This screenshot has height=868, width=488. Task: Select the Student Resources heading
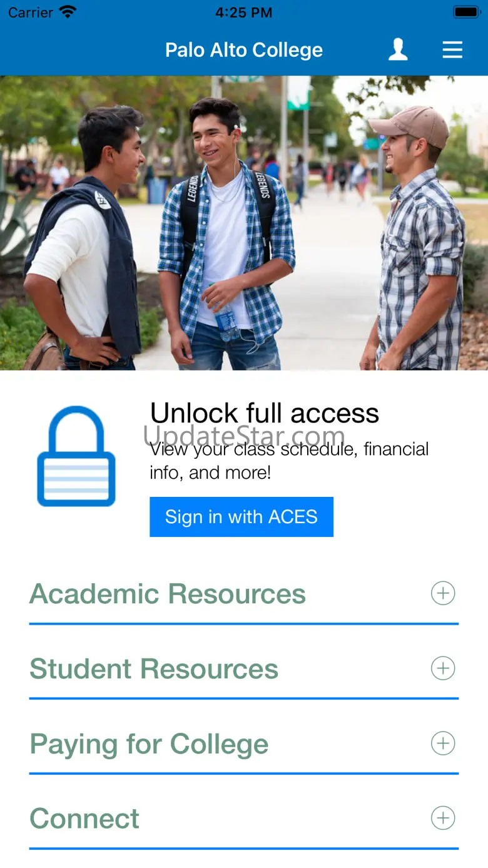(x=154, y=669)
